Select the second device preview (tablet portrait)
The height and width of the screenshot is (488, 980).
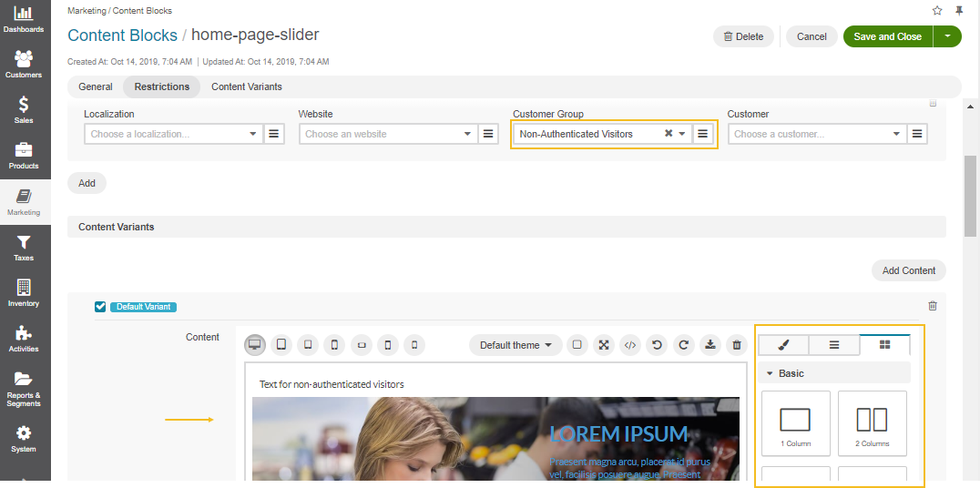281,344
